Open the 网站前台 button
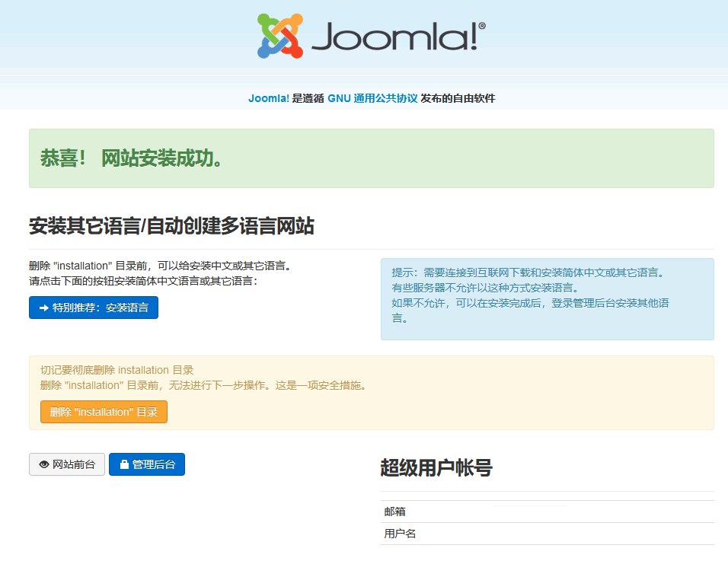 point(67,464)
